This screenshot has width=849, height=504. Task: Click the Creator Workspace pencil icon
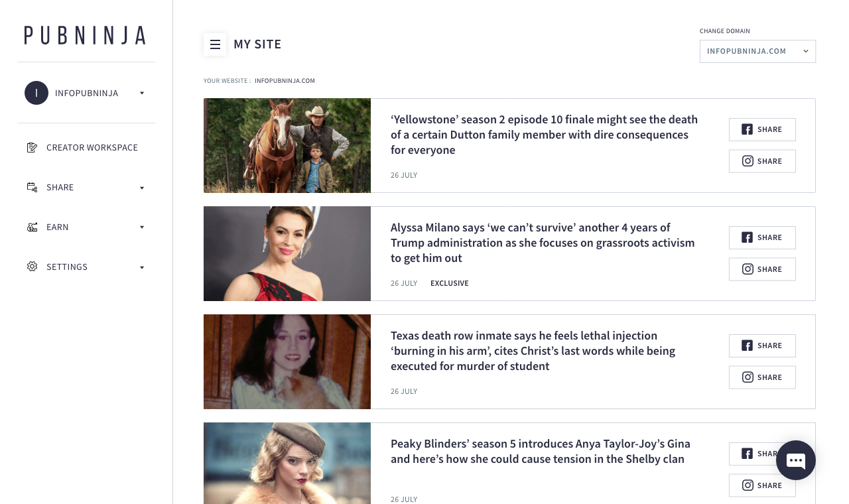tap(32, 147)
